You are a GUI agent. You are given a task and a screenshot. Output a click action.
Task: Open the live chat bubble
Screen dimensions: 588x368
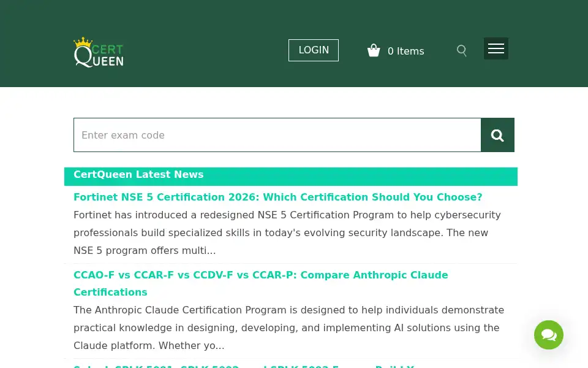click(x=549, y=335)
